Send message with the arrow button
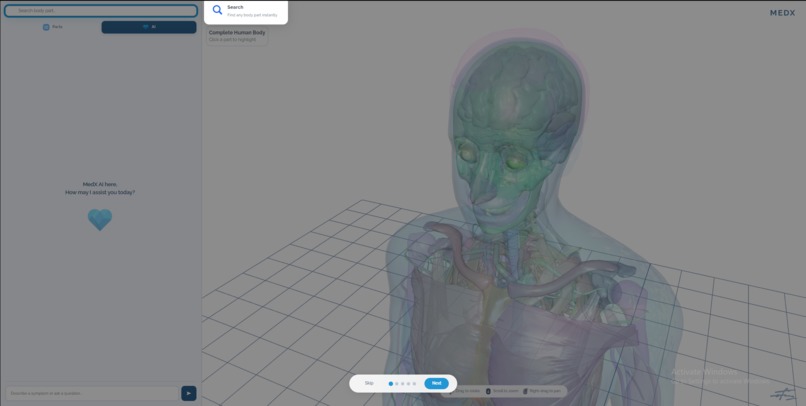 coord(189,393)
